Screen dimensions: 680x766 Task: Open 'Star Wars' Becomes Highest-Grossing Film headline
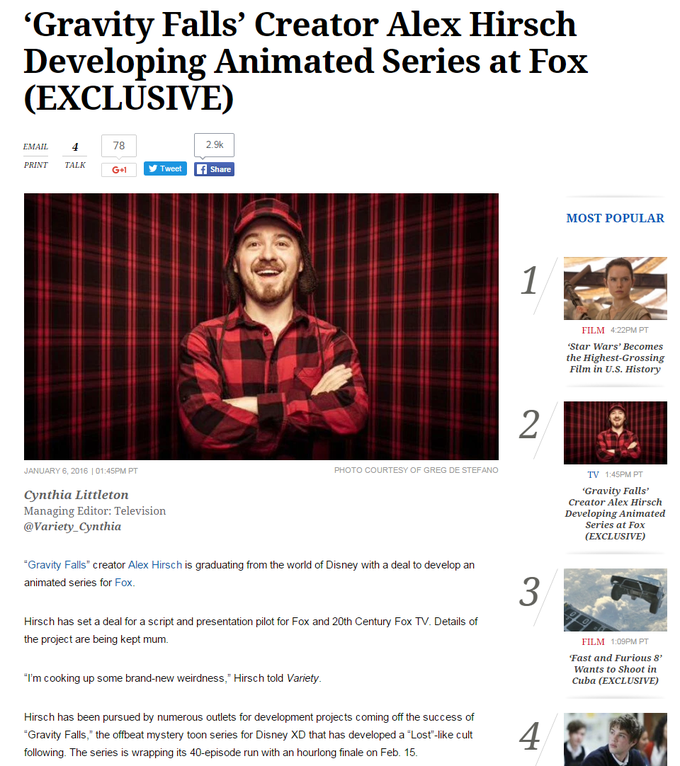point(615,358)
